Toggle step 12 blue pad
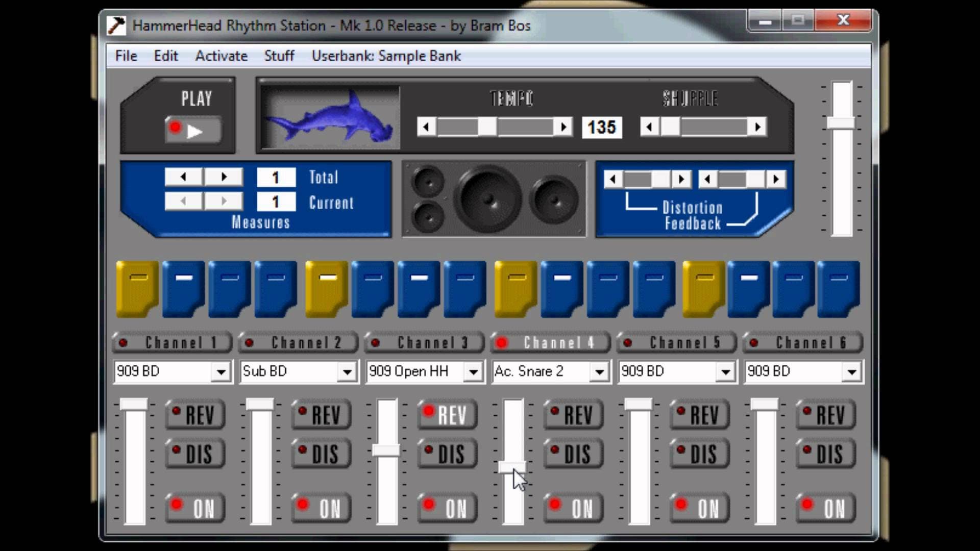980x551 pixels. click(654, 289)
